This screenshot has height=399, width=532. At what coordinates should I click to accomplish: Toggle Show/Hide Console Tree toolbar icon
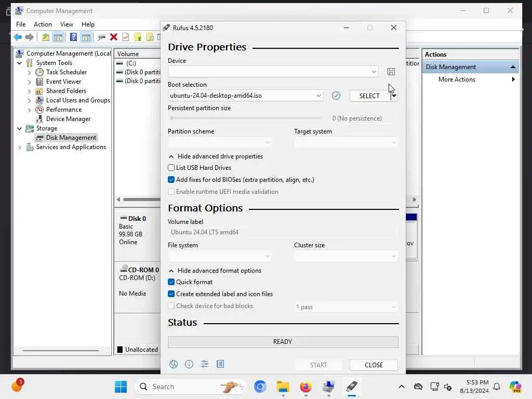(x=58, y=37)
